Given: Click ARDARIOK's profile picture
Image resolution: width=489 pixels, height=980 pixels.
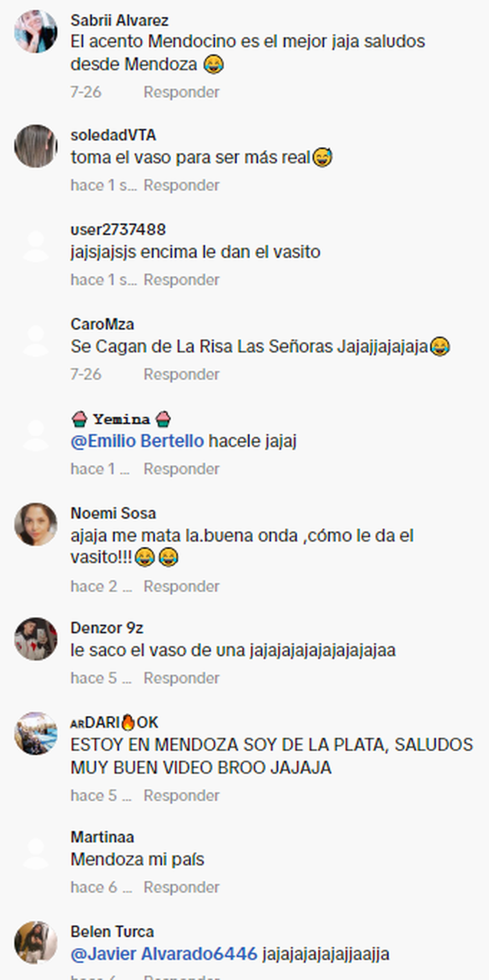Looking at the screenshot, I should (x=36, y=733).
